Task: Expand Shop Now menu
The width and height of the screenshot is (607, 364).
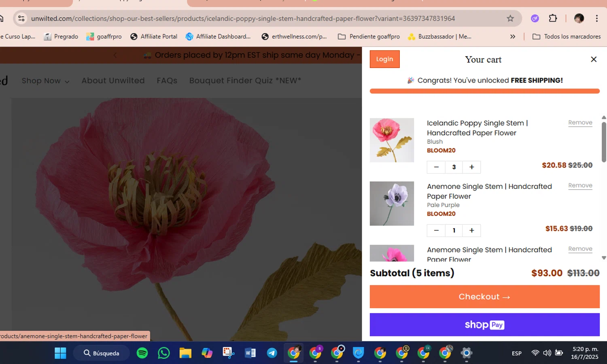Action: (x=45, y=80)
